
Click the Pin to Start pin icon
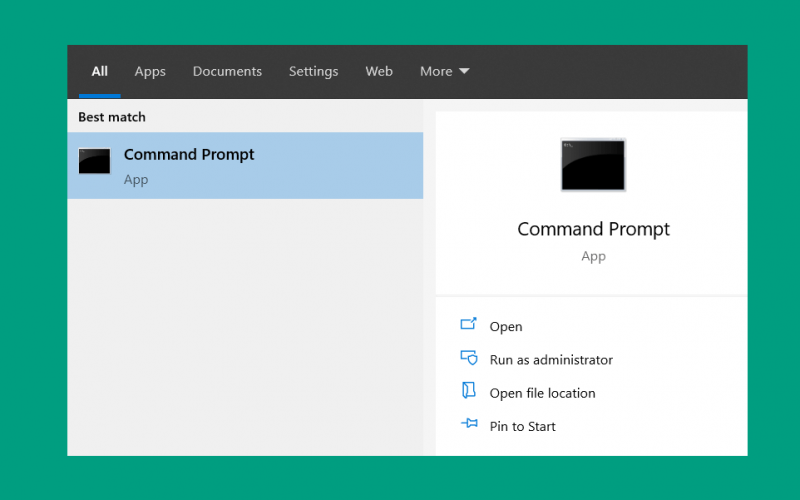[x=469, y=423]
